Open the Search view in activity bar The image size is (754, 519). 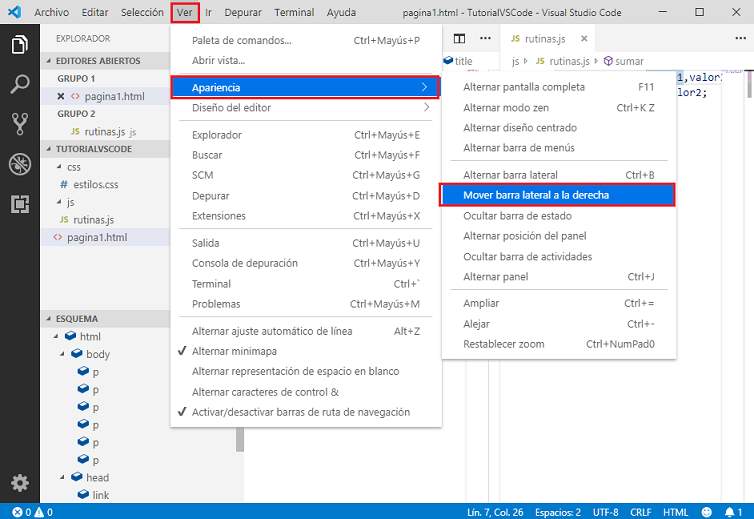(19, 84)
